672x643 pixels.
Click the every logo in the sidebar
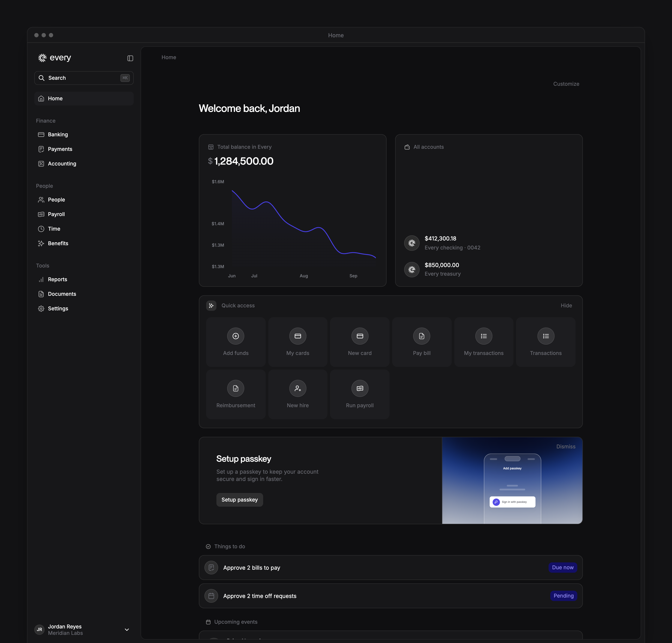(x=54, y=58)
